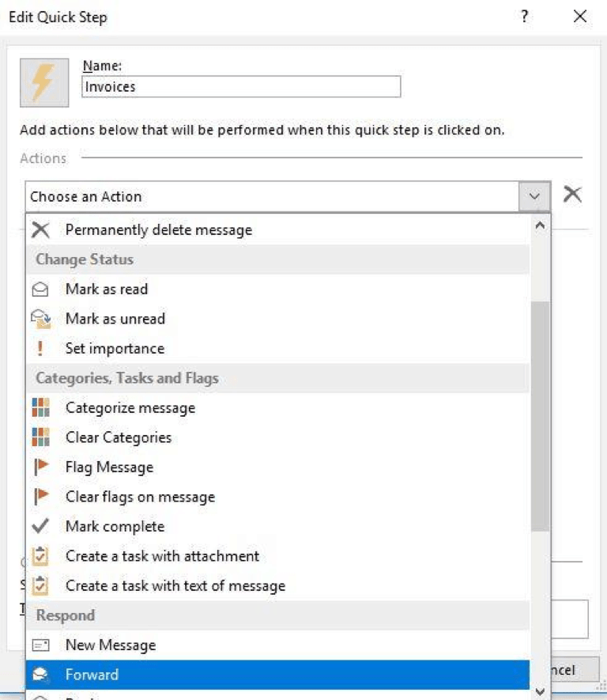Click the action list scrollbar down arrow
The width and height of the screenshot is (607, 700).
pyautogui.click(x=541, y=691)
